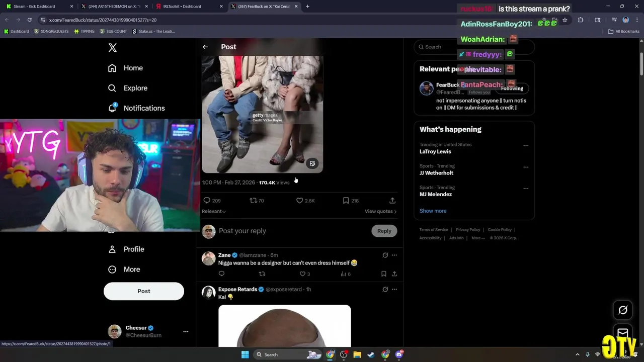Open more options on Zane's reply

(x=394, y=255)
